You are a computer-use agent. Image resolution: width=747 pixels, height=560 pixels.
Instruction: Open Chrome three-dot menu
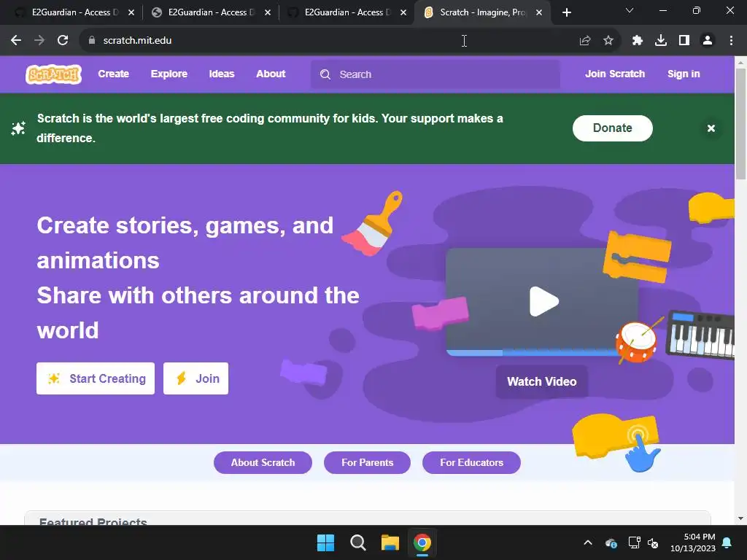coord(731,41)
